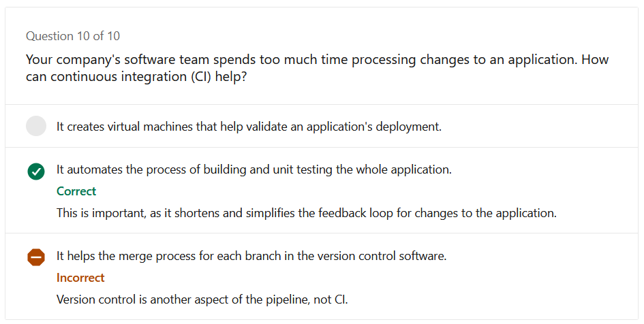This screenshot has width=644, height=324.
Task: Click the number "10 of 10" in the header
Action: (98, 36)
